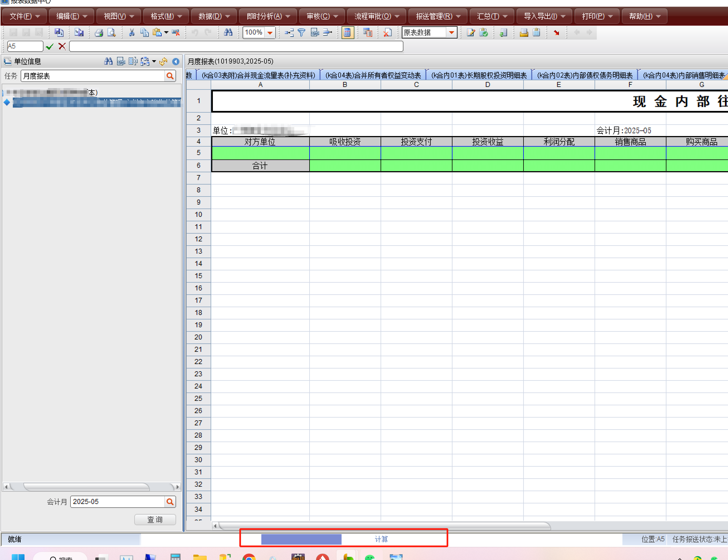Click the 查询 button
728x560 pixels.
[155, 519]
